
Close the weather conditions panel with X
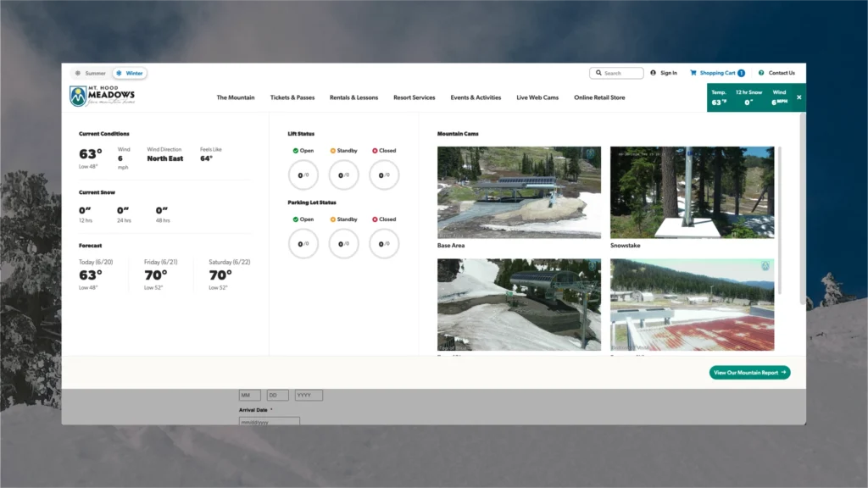pos(798,97)
